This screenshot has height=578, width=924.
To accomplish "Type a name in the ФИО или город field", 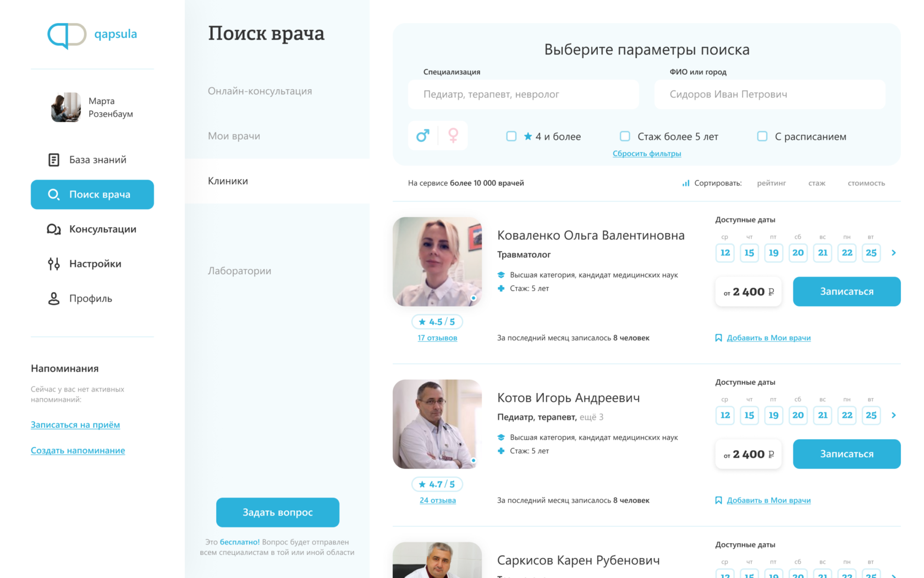I will pyautogui.click(x=769, y=94).
